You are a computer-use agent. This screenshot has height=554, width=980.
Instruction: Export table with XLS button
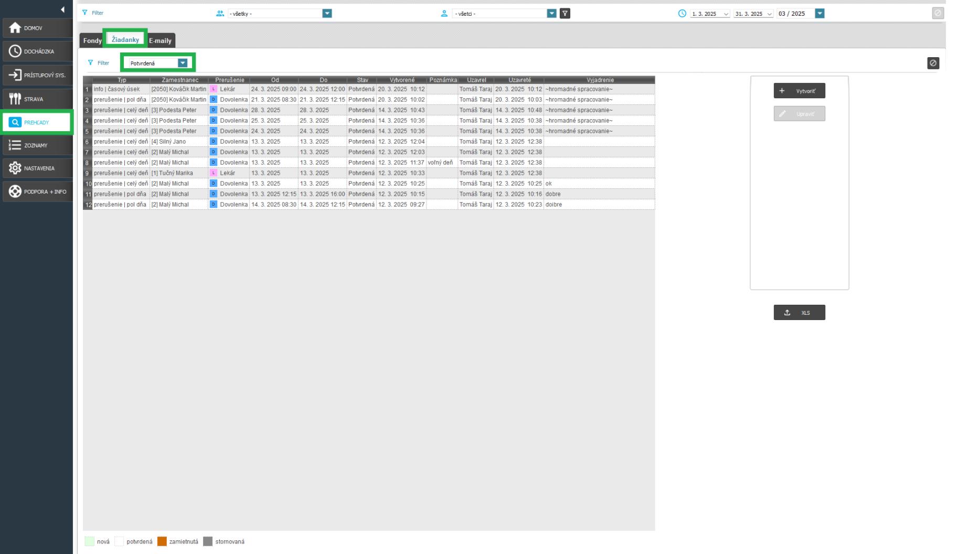799,313
